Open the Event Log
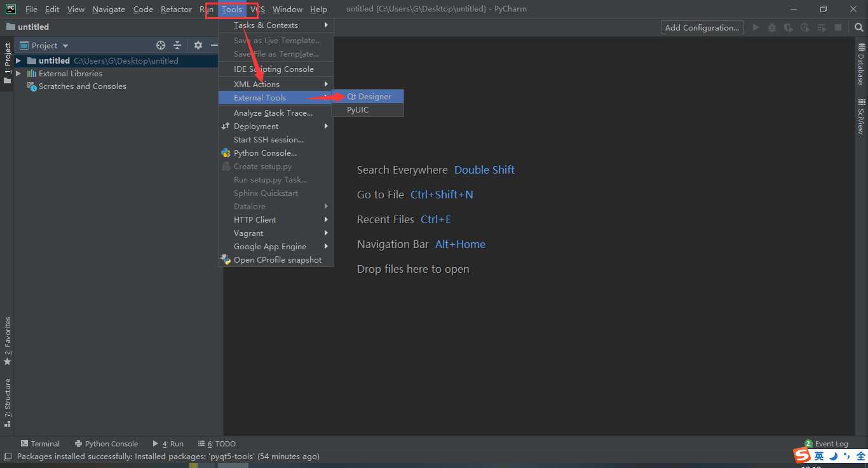 point(826,444)
